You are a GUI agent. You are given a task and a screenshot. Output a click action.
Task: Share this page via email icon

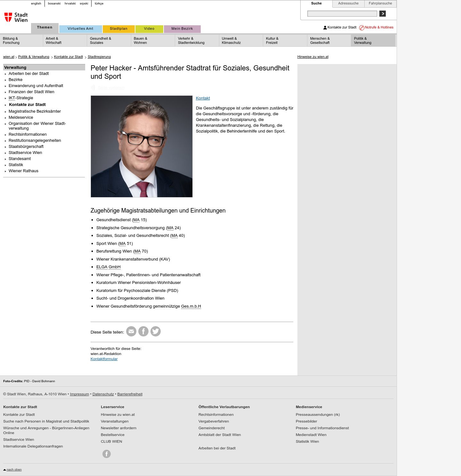[131, 331]
